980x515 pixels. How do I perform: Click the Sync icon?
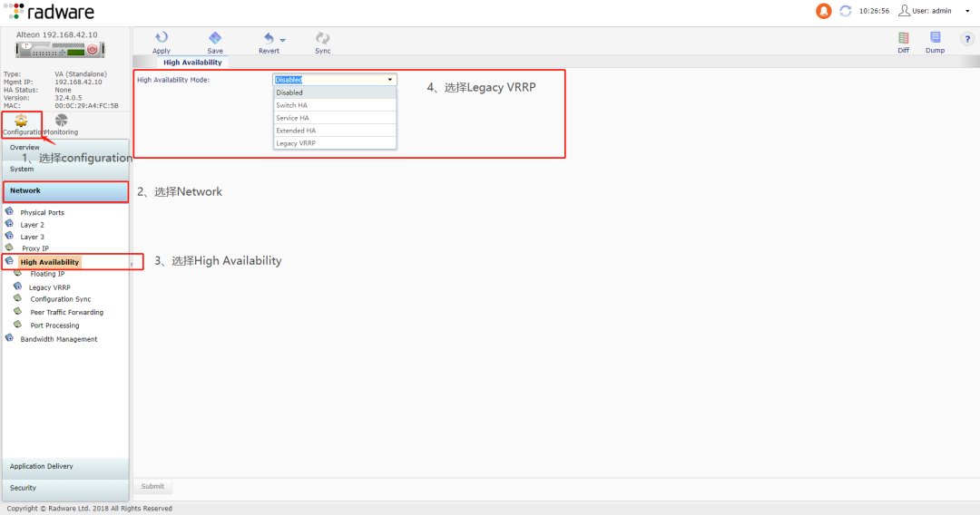(322, 38)
